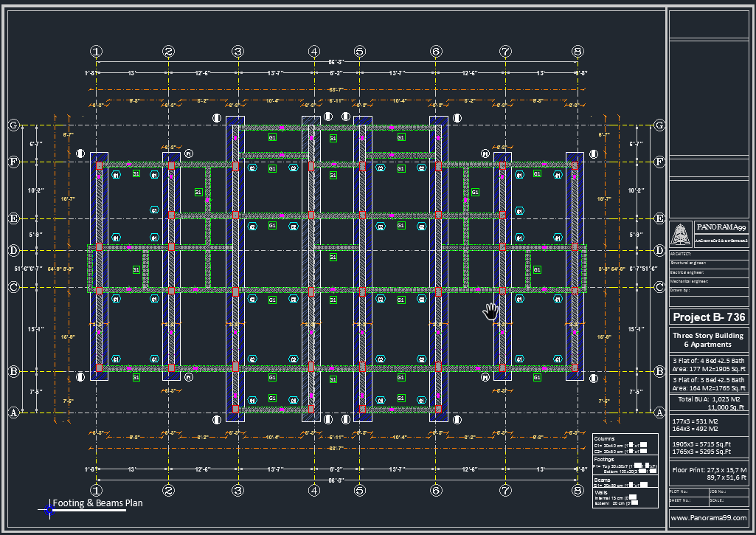Select axis bubble G on the left side
756x535 pixels.
click(14, 125)
